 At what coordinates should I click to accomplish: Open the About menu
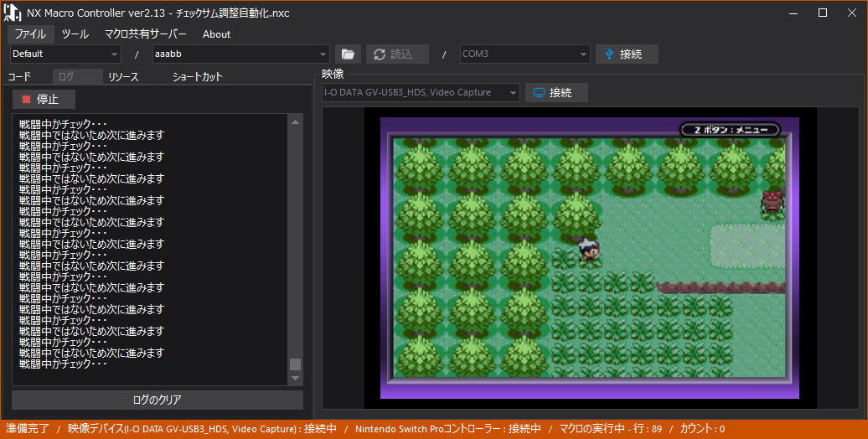[x=216, y=34]
